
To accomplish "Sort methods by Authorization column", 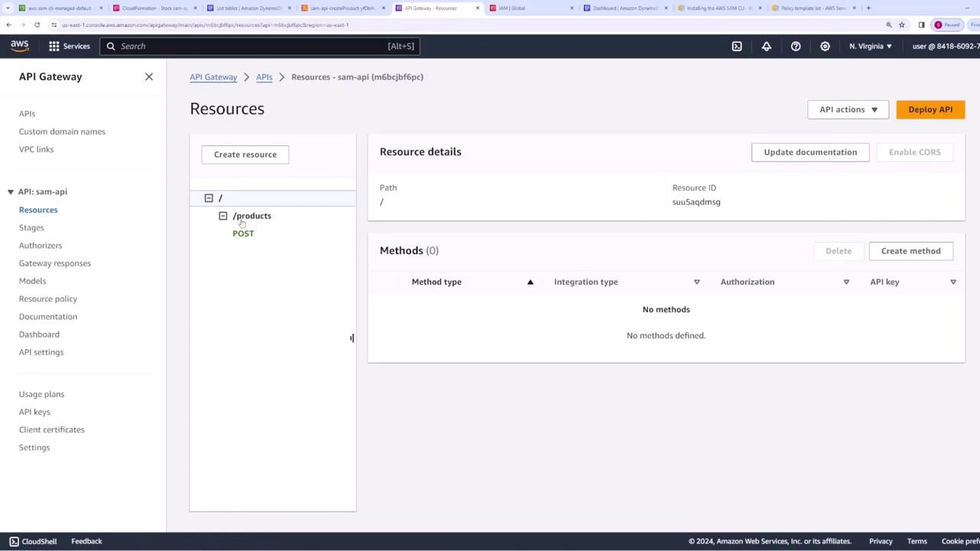I will (846, 282).
